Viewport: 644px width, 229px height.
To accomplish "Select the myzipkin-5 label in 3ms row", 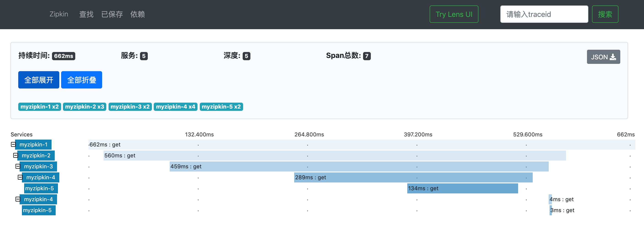I will pos(39,211).
